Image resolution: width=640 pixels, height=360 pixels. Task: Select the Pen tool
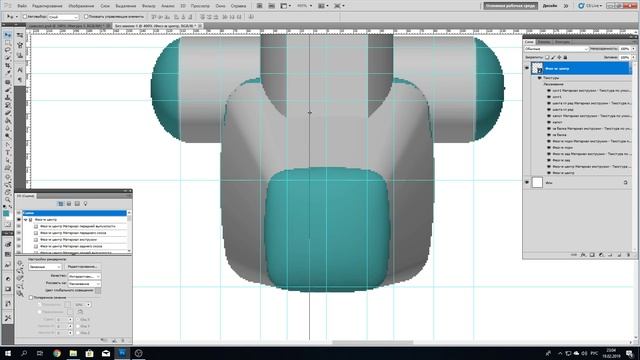[x=8, y=144]
